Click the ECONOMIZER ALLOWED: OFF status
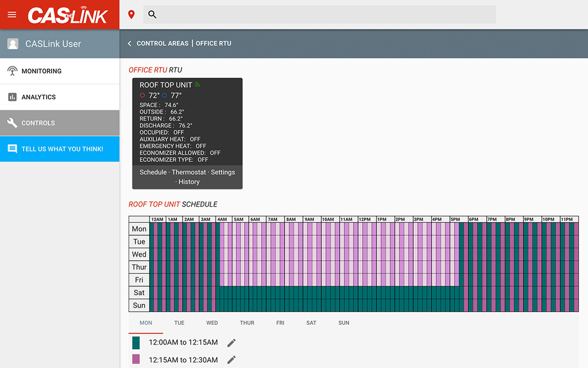Screen dimensions: 588x368 click(180, 153)
